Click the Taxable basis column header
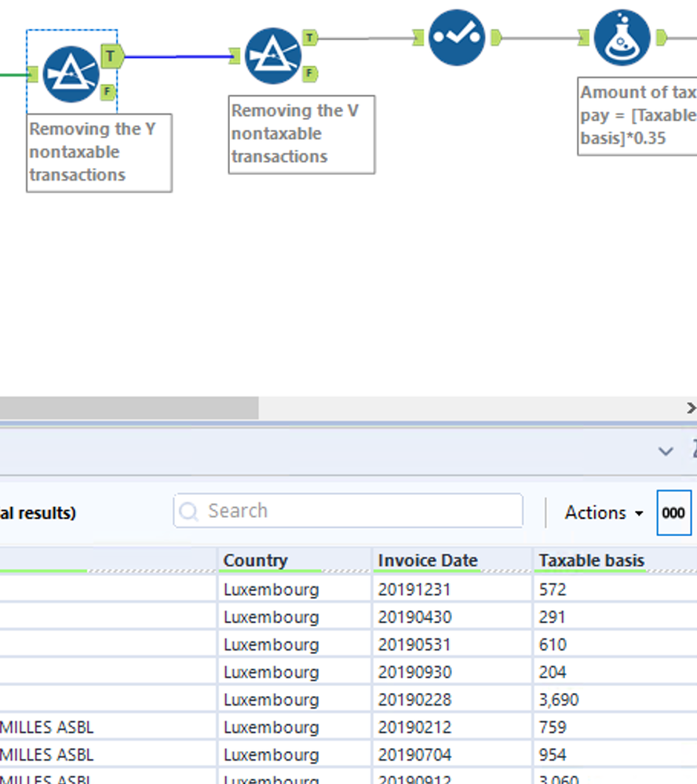 [x=592, y=560]
